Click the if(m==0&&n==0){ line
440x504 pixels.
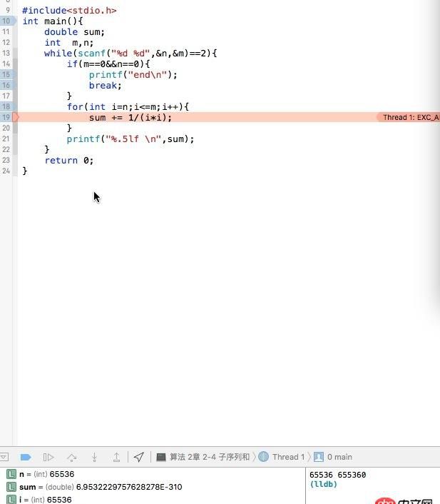point(108,64)
